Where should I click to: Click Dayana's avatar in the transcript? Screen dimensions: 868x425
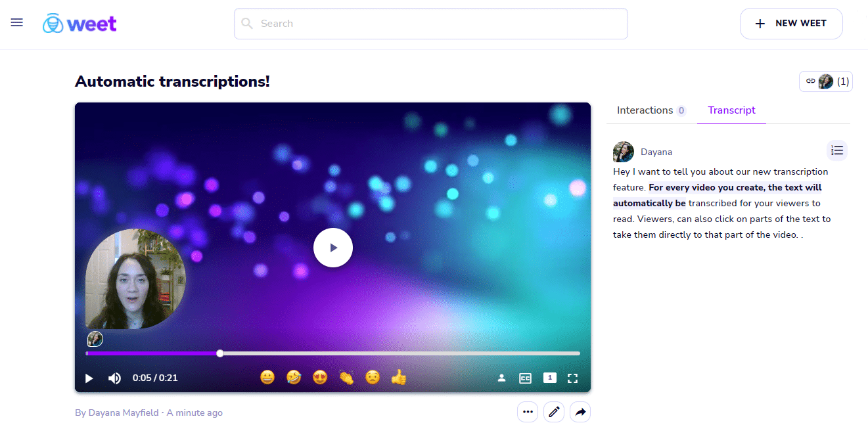[x=624, y=152]
